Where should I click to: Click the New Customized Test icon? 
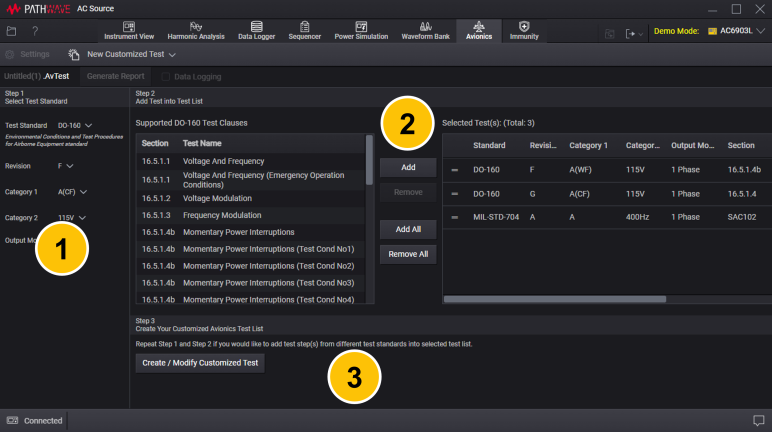click(74, 54)
